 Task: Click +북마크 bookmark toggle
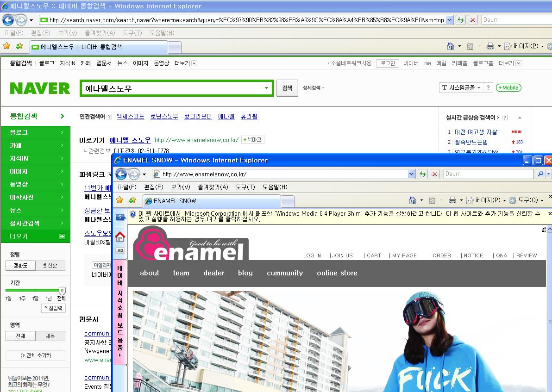[253, 140]
